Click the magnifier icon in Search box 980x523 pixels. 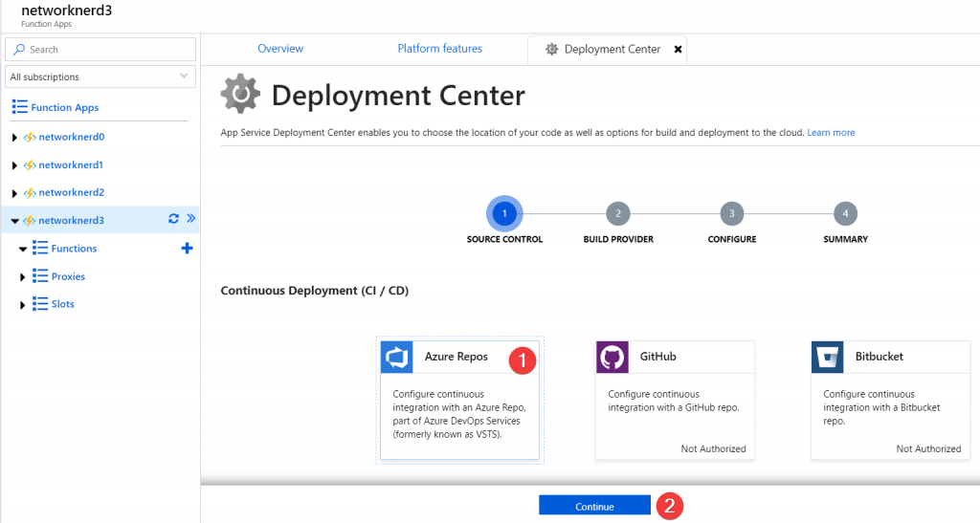[x=19, y=50]
